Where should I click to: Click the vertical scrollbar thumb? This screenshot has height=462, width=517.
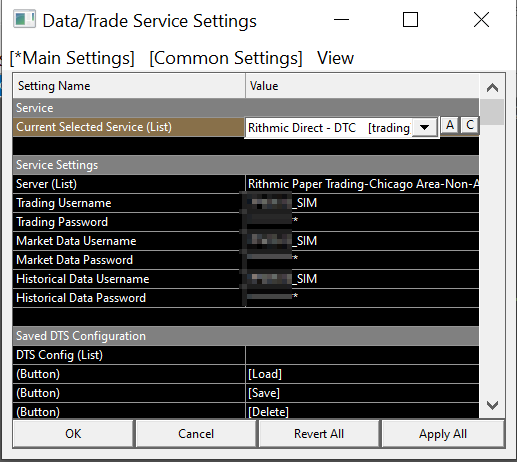click(x=492, y=112)
